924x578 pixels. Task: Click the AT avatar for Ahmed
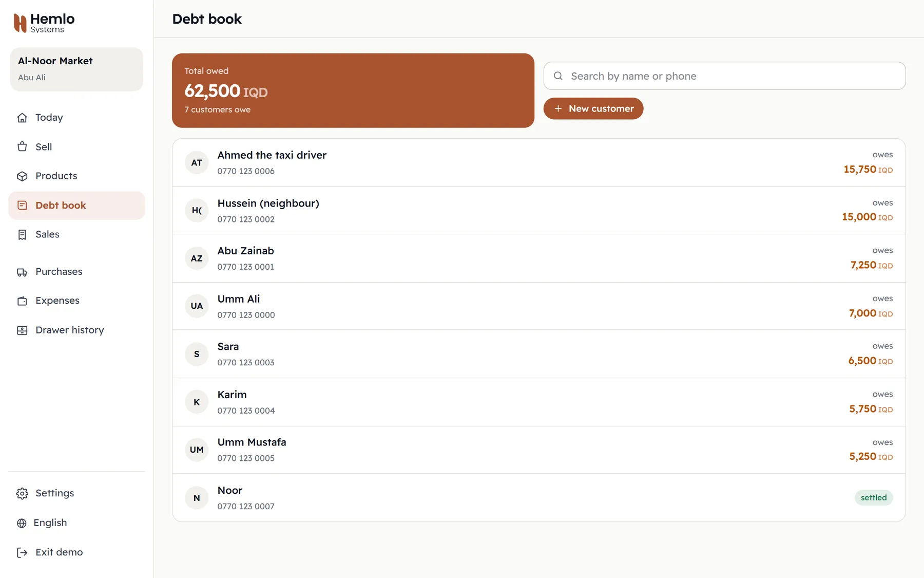(x=197, y=162)
